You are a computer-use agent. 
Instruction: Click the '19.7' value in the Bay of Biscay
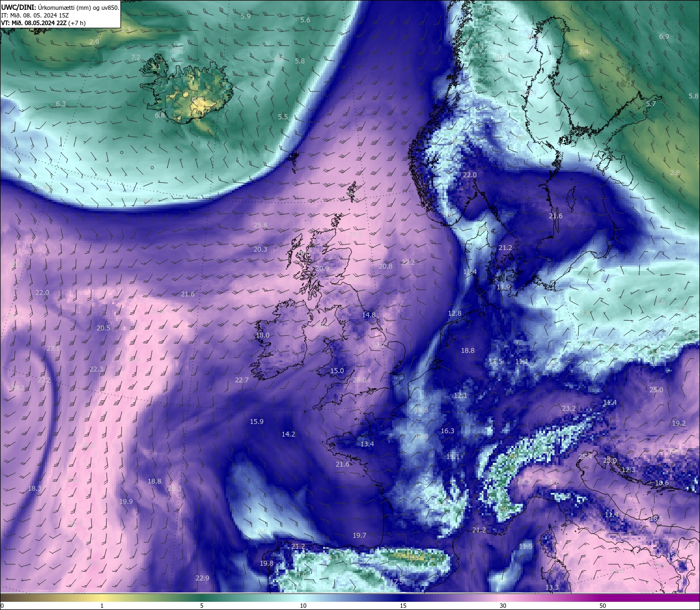[x=359, y=535]
